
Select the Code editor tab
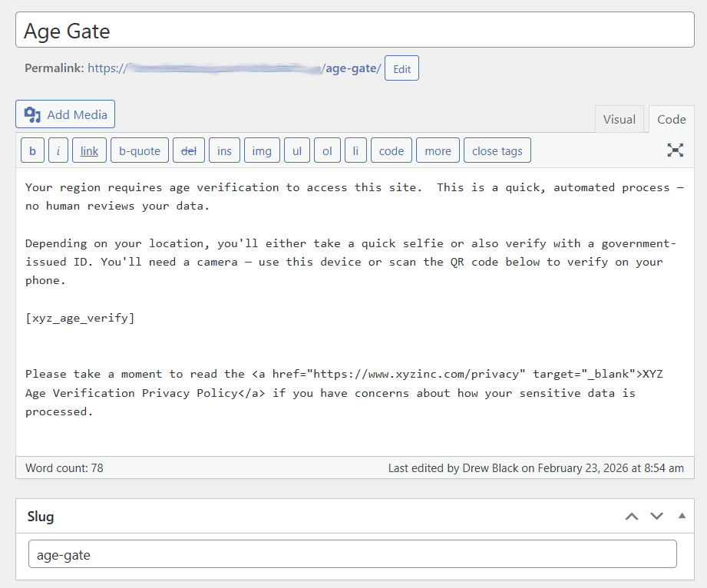[x=671, y=119]
